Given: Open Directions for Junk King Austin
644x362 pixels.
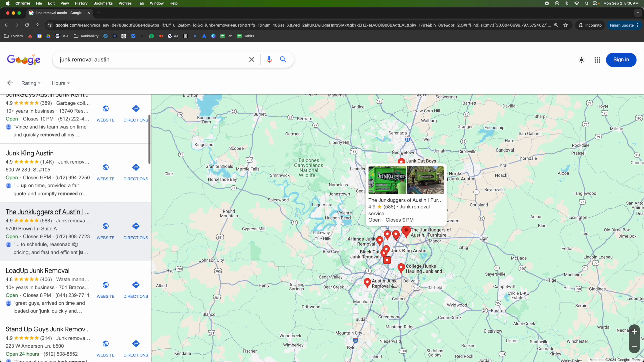Looking at the screenshot, I should 136,170.
